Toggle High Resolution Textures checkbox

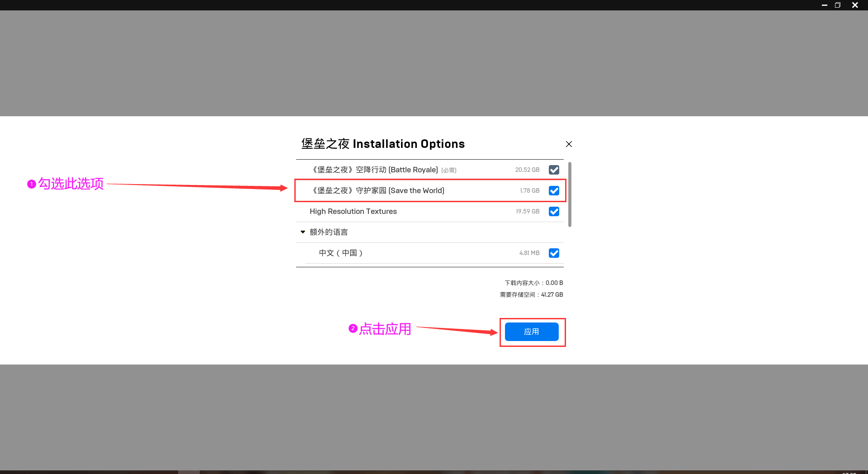554,211
